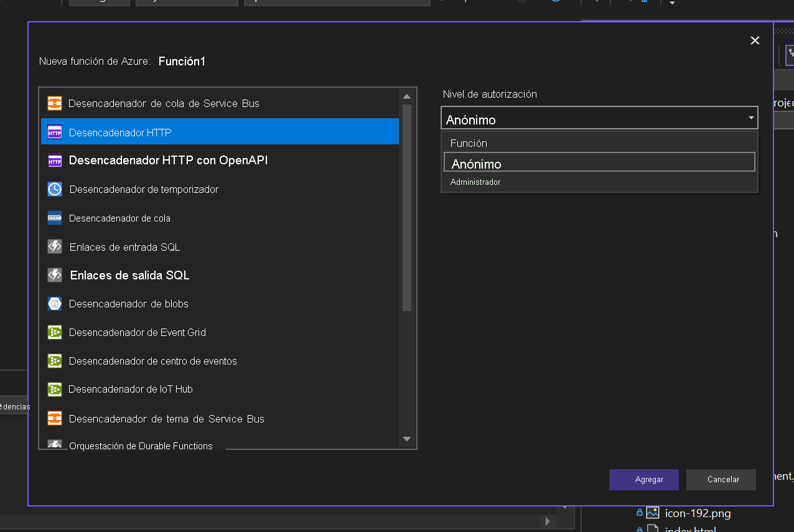Image resolution: width=794 pixels, height=532 pixels.
Task: Select Desencadenador de blobs
Action: 220,304
